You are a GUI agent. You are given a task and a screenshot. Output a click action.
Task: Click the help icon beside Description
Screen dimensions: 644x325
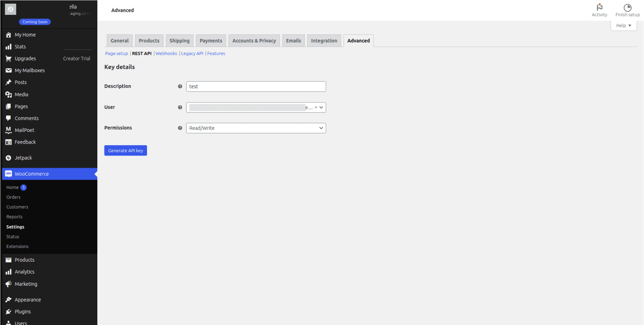(x=180, y=86)
